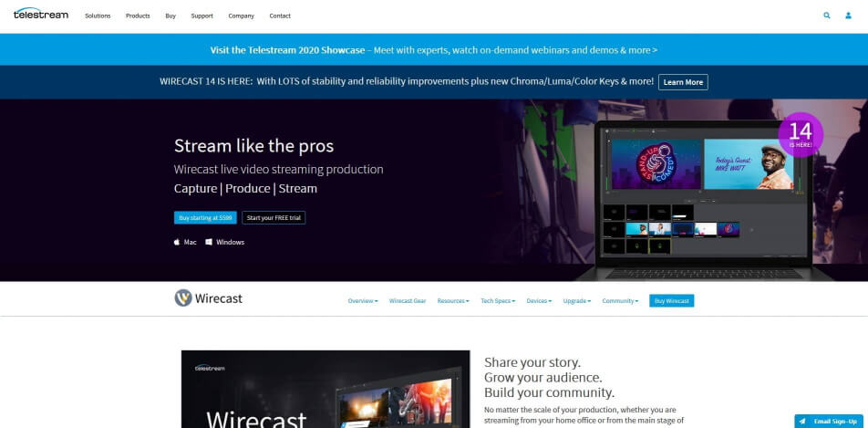Open the Contact menu

coord(280,16)
